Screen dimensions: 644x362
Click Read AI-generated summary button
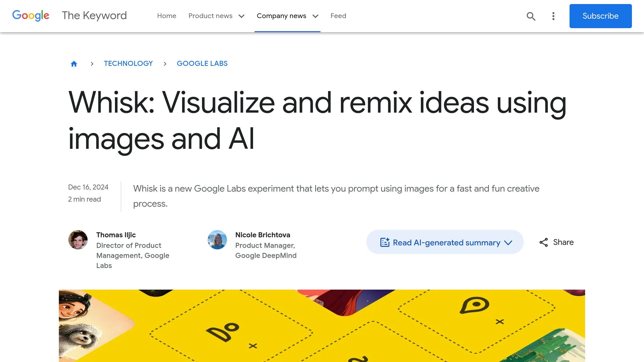click(445, 242)
